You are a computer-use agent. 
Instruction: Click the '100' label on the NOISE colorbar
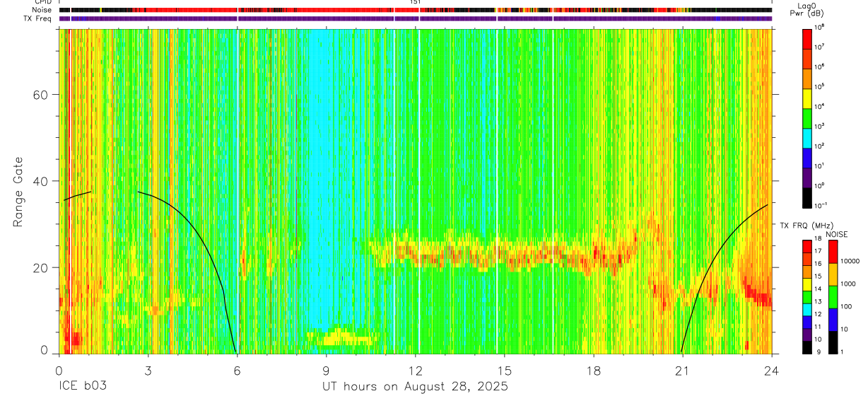[x=847, y=306]
